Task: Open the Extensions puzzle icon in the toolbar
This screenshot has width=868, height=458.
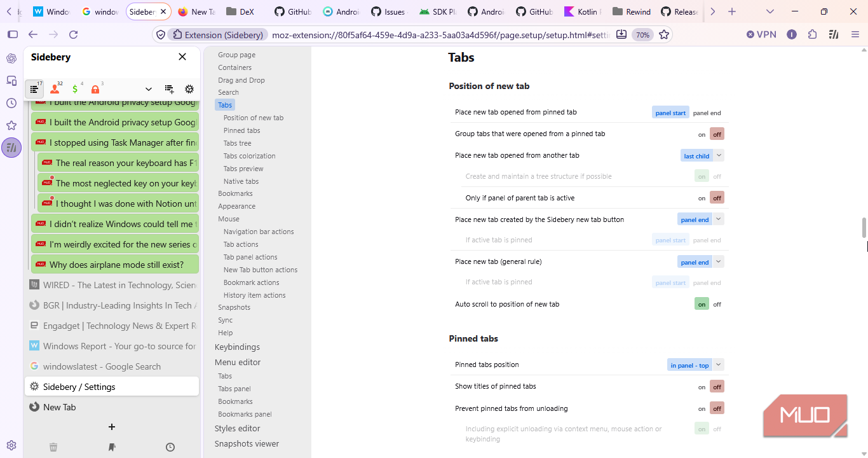Action: point(812,34)
